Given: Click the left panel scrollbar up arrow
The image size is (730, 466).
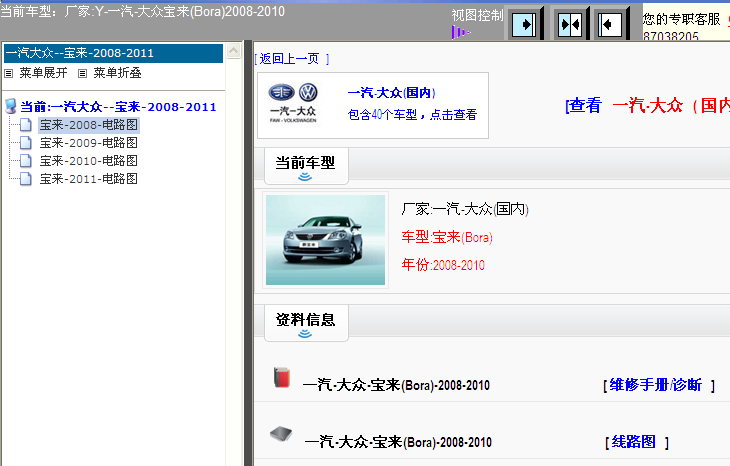Looking at the screenshot, I should click(x=233, y=51).
